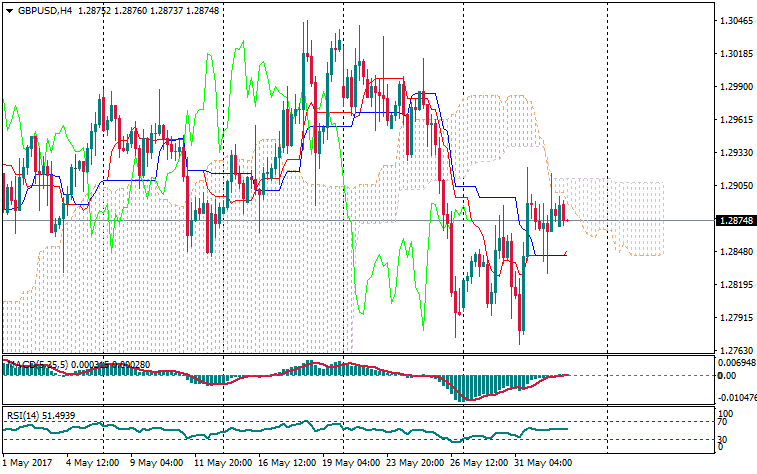Click the 16 May 12:00 time label
This screenshot has width=757, height=474.
[288, 463]
